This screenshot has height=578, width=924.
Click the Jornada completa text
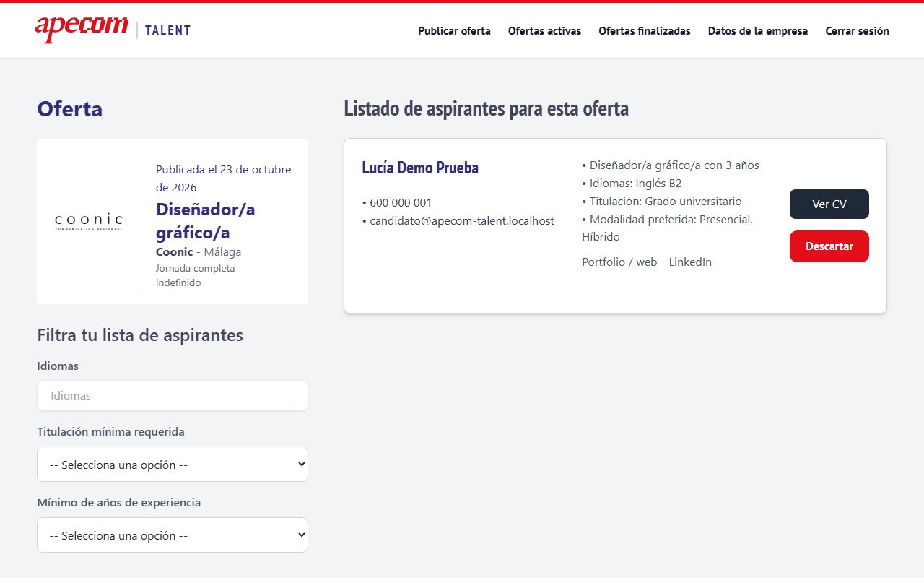[x=196, y=268]
